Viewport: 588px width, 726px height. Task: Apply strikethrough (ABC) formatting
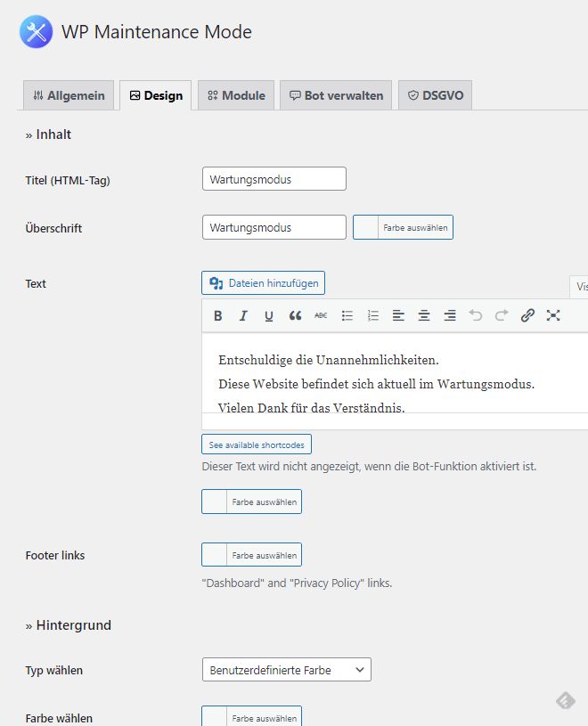pos(321,315)
